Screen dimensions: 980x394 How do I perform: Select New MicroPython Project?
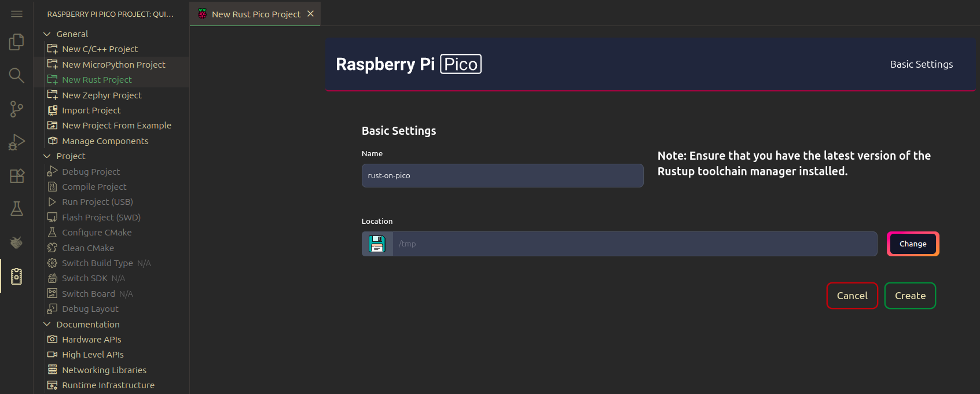tap(113, 65)
